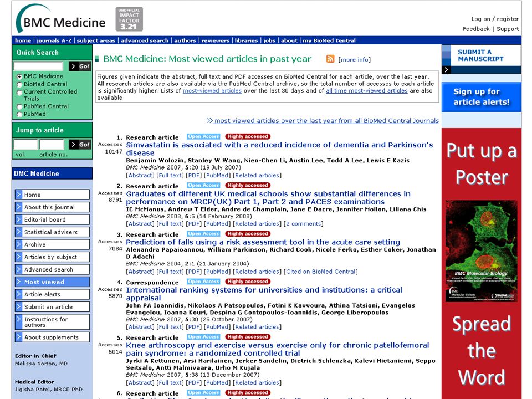The width and height of the screenshot is (532, 399).
Task: Open my BioMed Central in top navigation
Action: point(329,40)
